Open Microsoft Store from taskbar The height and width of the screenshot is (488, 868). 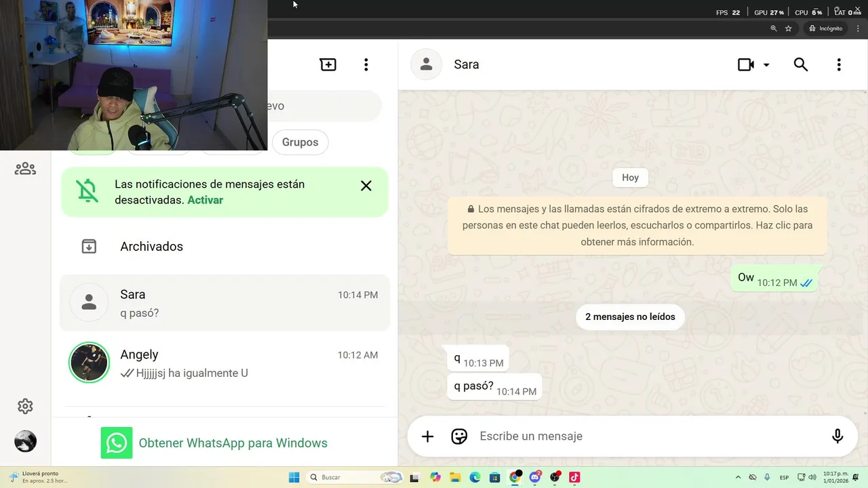(x=494, y=477)
